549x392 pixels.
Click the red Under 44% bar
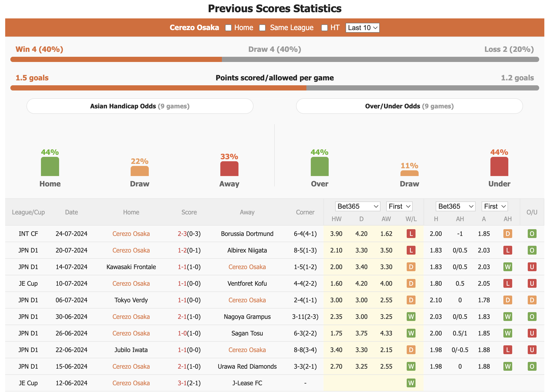(499, 166)
